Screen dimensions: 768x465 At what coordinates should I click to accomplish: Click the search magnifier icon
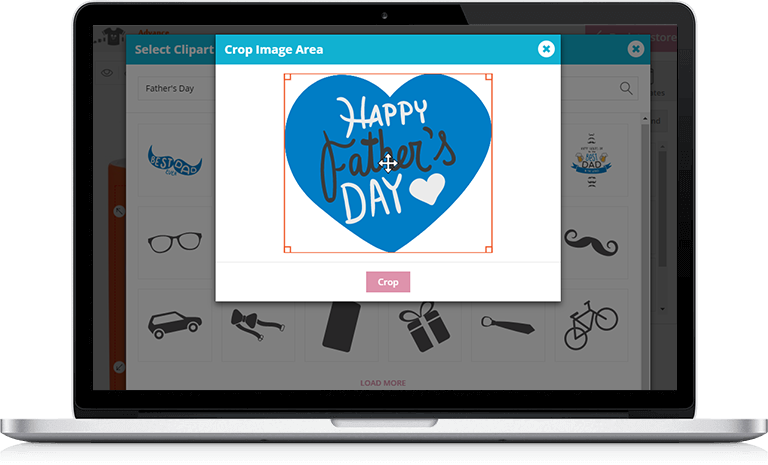pos(625,88)
